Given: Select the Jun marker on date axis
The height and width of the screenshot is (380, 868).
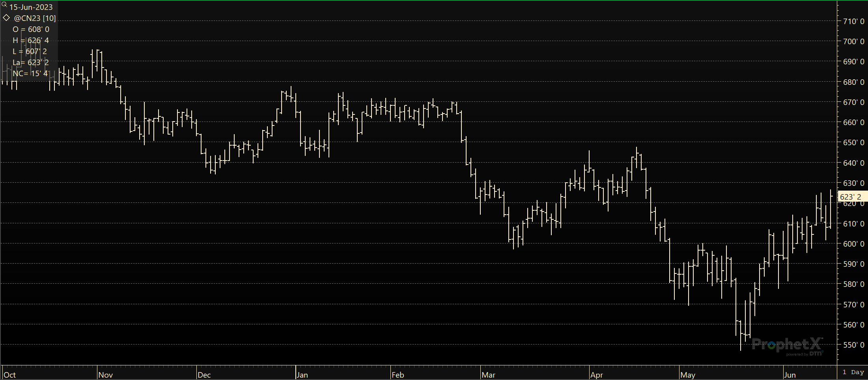Looking at the screenshot, I should (x=790, y=375).
